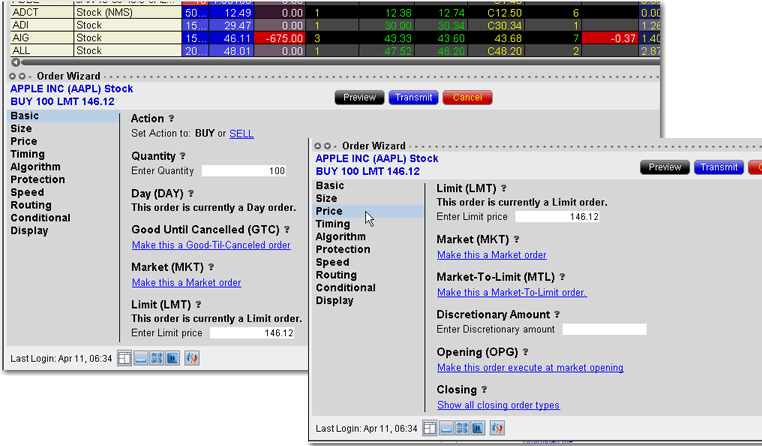
Task: Open Speed category in back window sidebar
Action: (27, 192)
